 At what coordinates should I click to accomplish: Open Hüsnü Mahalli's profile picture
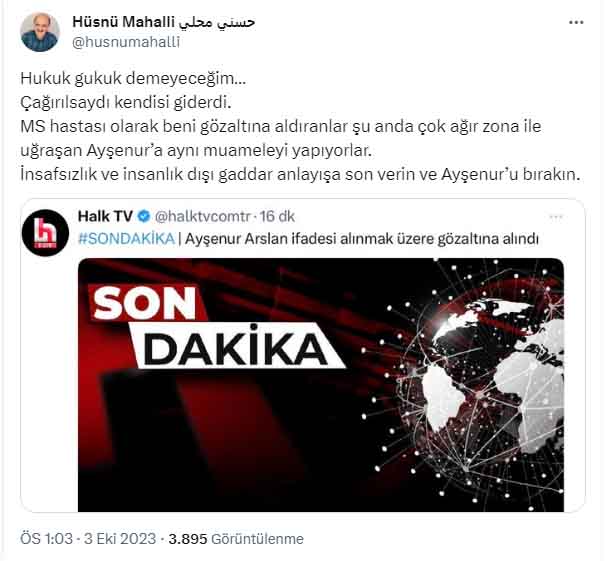40,32
